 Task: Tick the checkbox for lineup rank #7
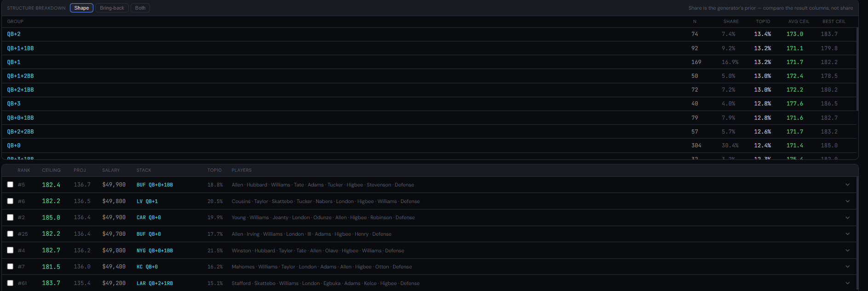pos(10,267)
